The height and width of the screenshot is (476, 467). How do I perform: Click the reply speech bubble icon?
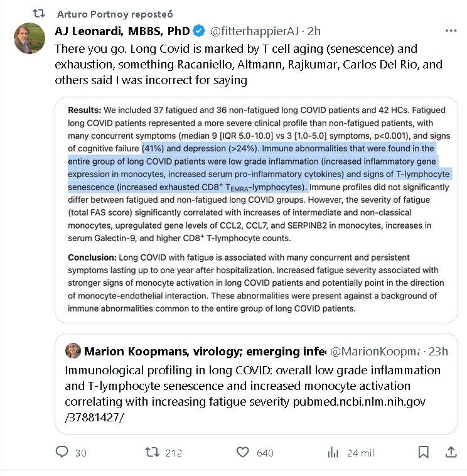point(62,452)
